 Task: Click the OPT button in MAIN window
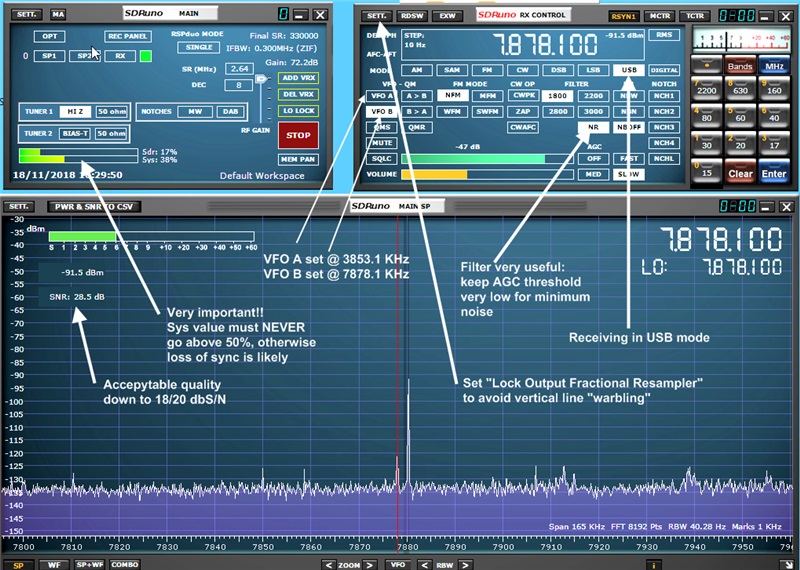[x=49, y=36]
